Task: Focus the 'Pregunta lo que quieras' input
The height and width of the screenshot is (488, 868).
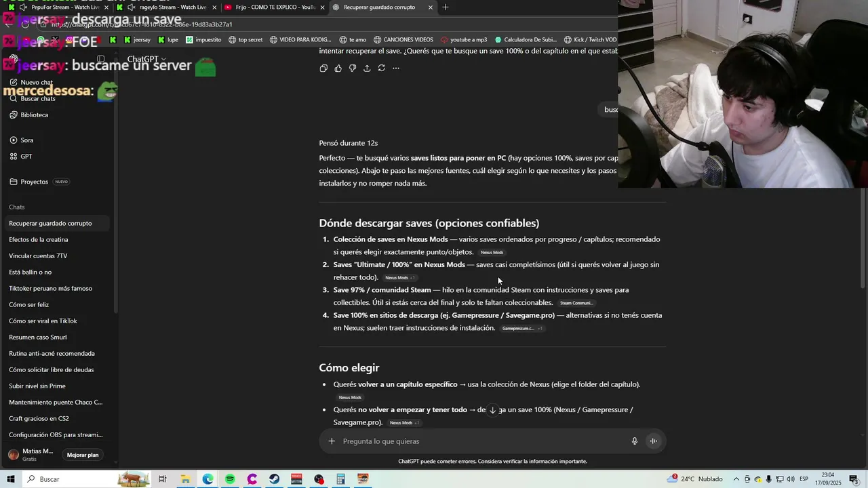Action: (481, 441)
